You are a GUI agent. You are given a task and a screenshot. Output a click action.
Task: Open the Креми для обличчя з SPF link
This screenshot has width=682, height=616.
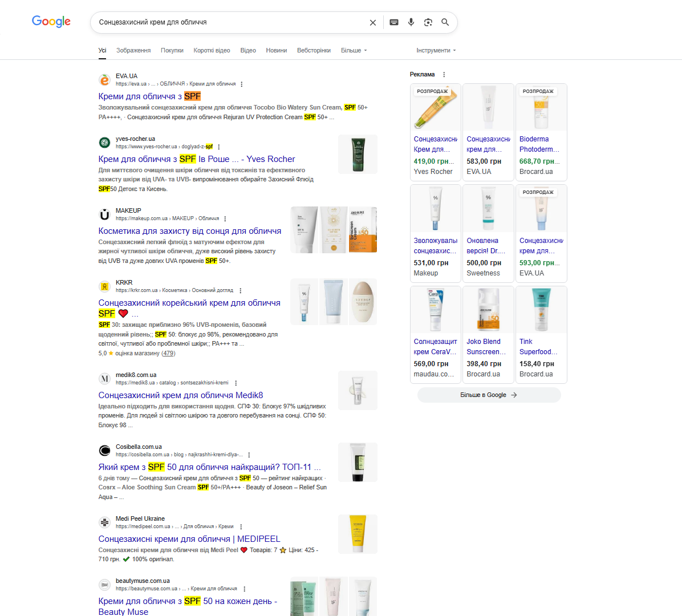click(149, 96)
